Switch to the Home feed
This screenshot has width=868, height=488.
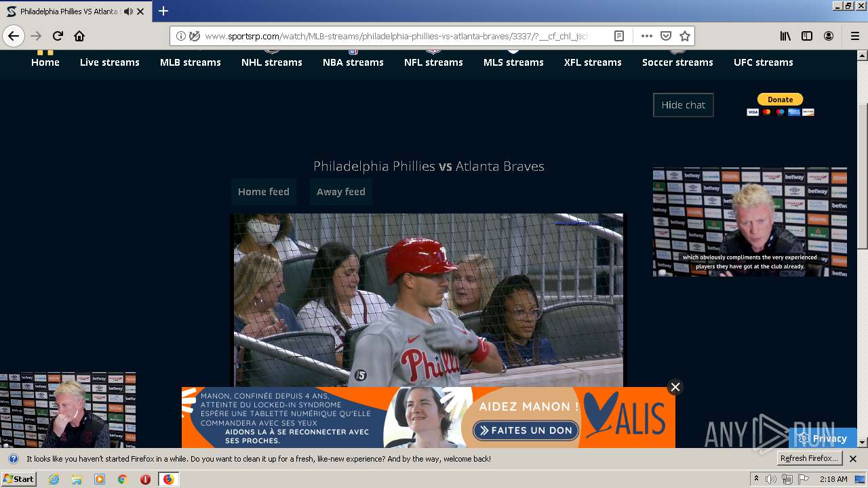coord(264,192)
